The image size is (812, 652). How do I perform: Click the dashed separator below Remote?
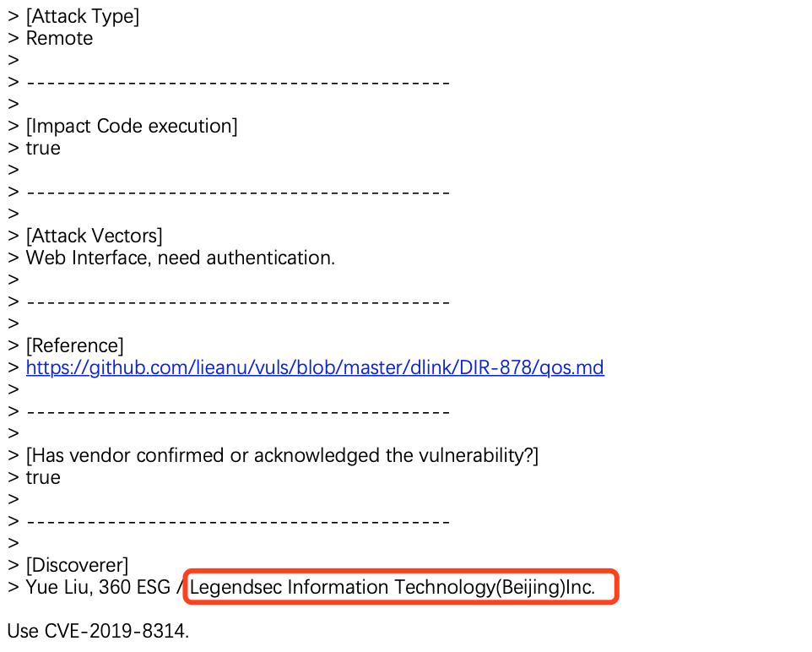[238, 83]
